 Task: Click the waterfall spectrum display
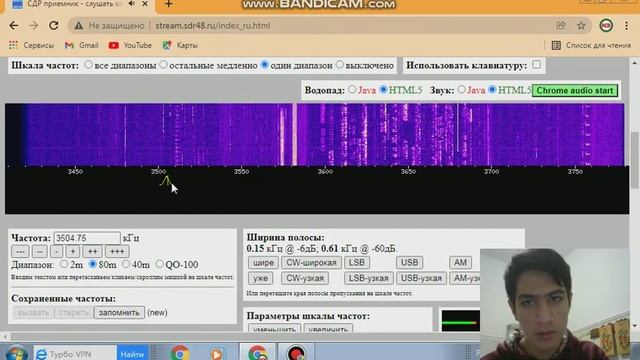tap(314, 135)
